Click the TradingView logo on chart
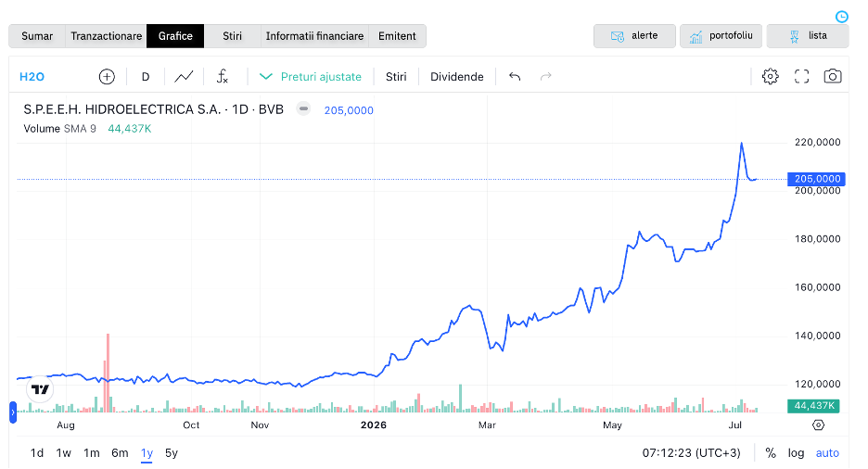This screenshot has width=868, height=469. [x=40, y=389]
